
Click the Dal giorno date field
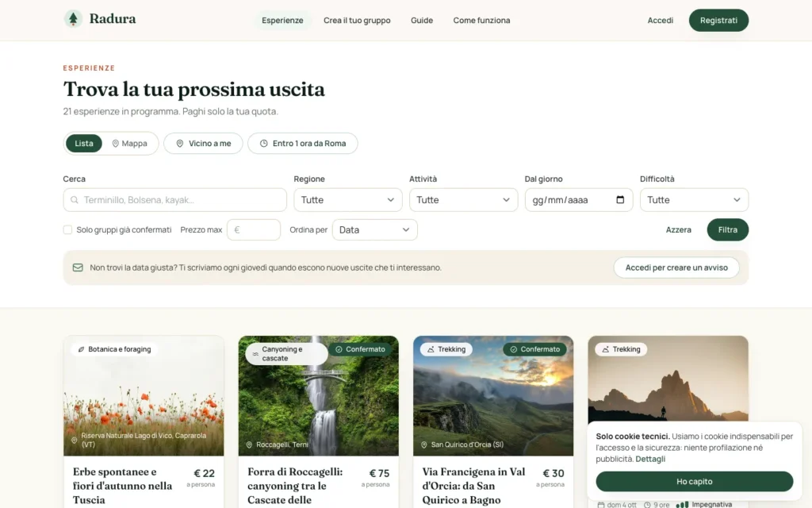579,200
